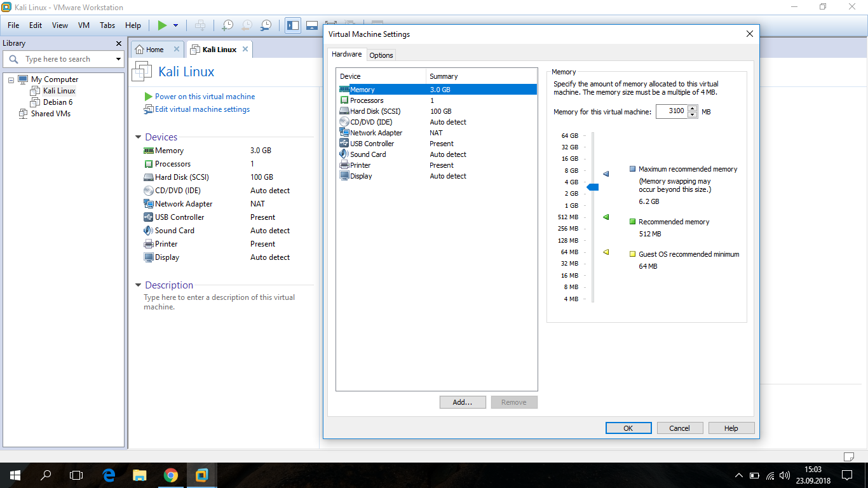This screenshot has height=488, width=868.
Task: Select Printer in settings dialog
Action: (437, 165)
